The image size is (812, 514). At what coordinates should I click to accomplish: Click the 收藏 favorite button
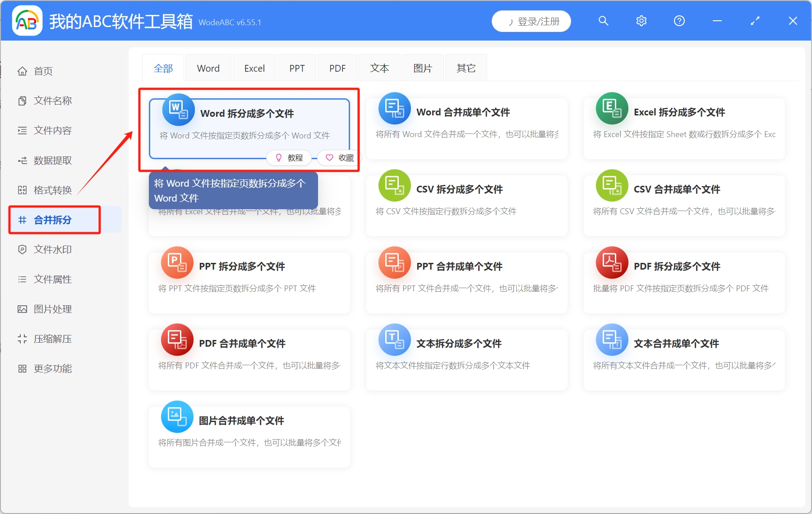(x=338, y=158)
